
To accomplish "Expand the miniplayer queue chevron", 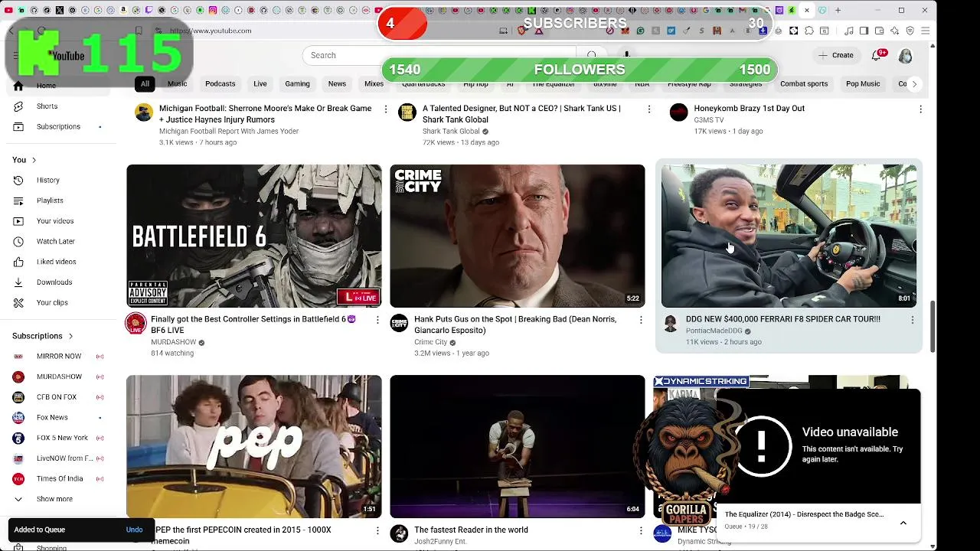I will point(903,523).
